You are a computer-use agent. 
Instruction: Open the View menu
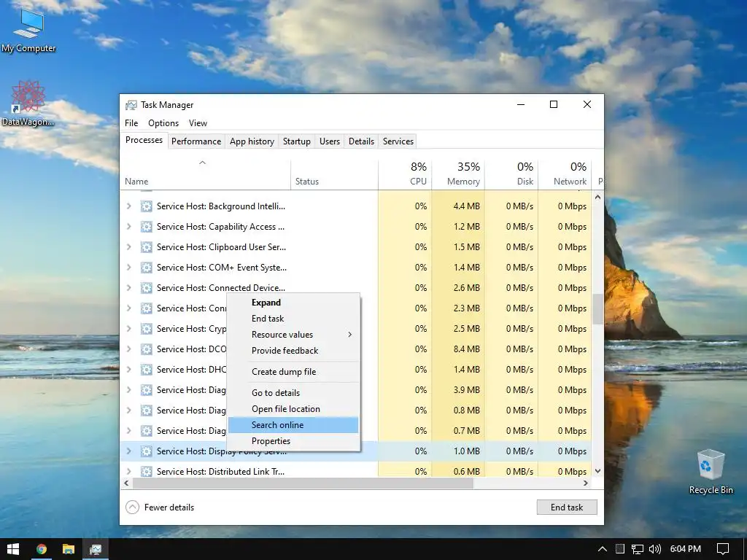pos(198,122)
